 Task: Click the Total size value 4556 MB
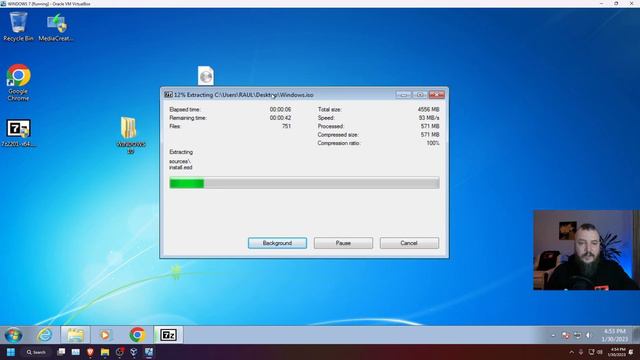point(429,109)
